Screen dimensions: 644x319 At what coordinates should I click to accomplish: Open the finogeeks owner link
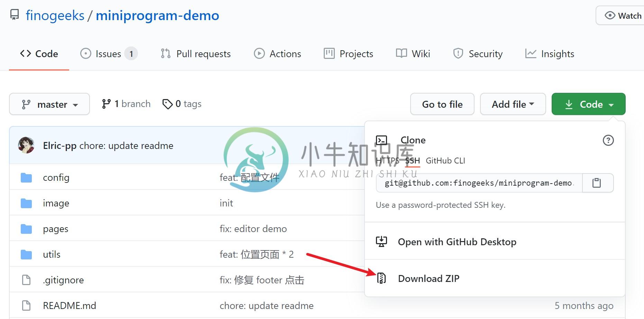tap(55, 16)
